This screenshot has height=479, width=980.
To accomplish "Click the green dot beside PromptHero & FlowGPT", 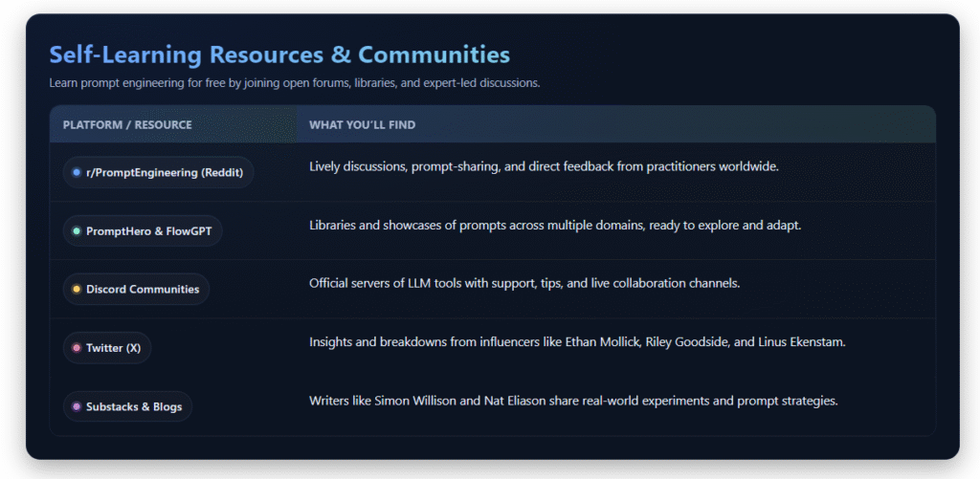I will tap(77, 231).
